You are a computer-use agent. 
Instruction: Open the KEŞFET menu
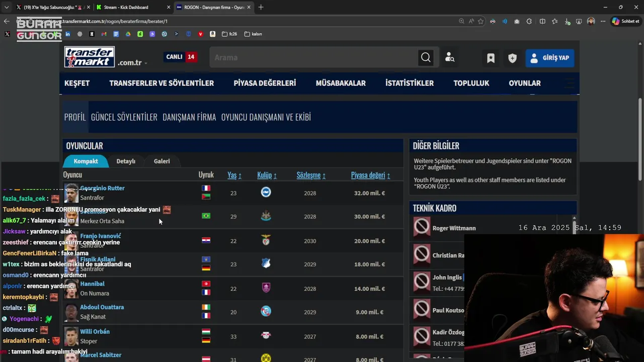77,83
